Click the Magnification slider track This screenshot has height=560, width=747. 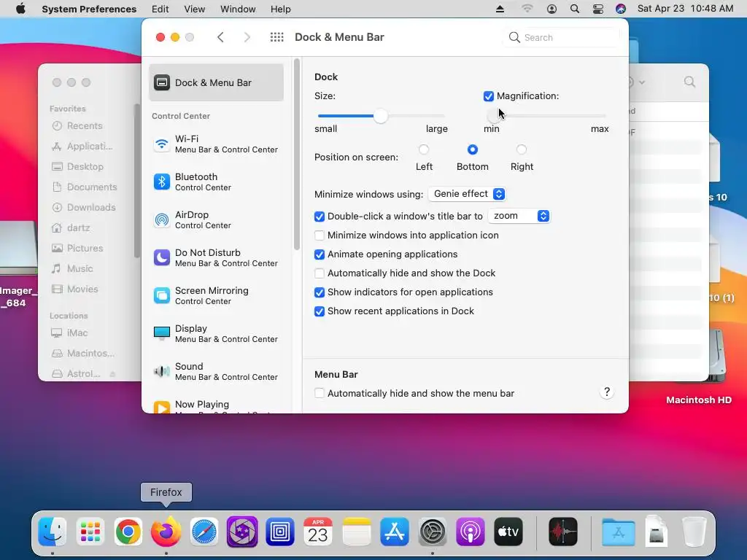[546, 116]
